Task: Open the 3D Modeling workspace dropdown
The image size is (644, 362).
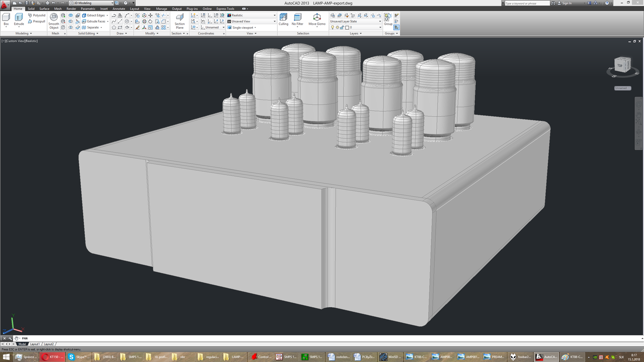Action: point(91,3)
